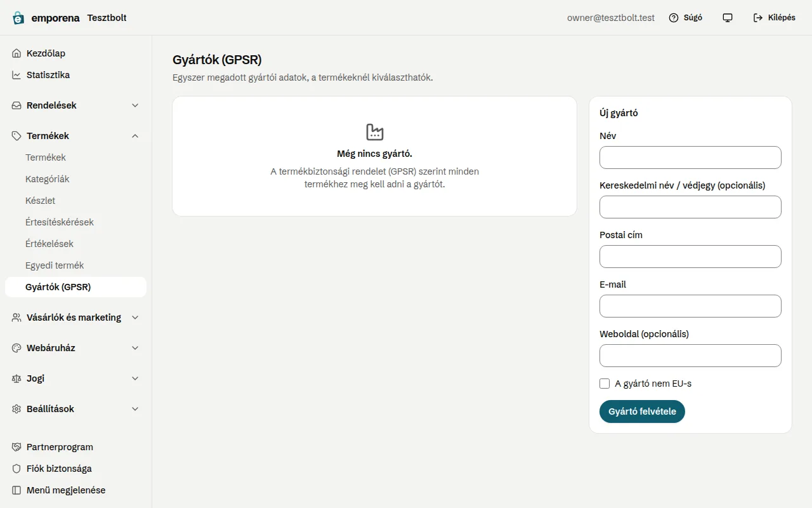This screenshot has width=812, height=508.
Task: Click the Beállítások gear icon
Action: pyautogui.click(x=16, y=409)
